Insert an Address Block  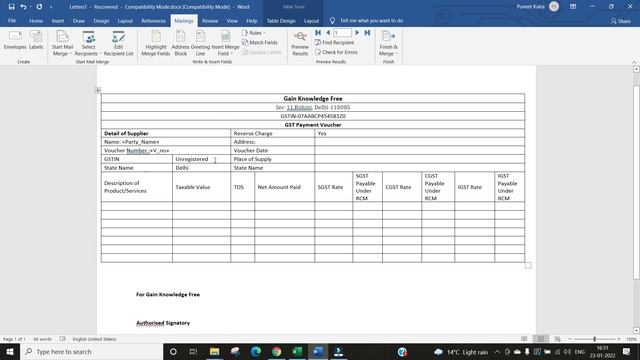click(x=180, y=43)
